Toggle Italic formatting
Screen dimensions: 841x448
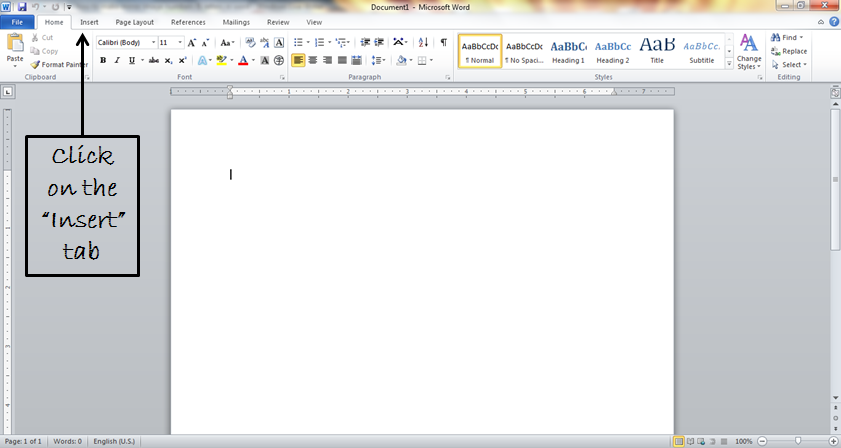point(117,61)
